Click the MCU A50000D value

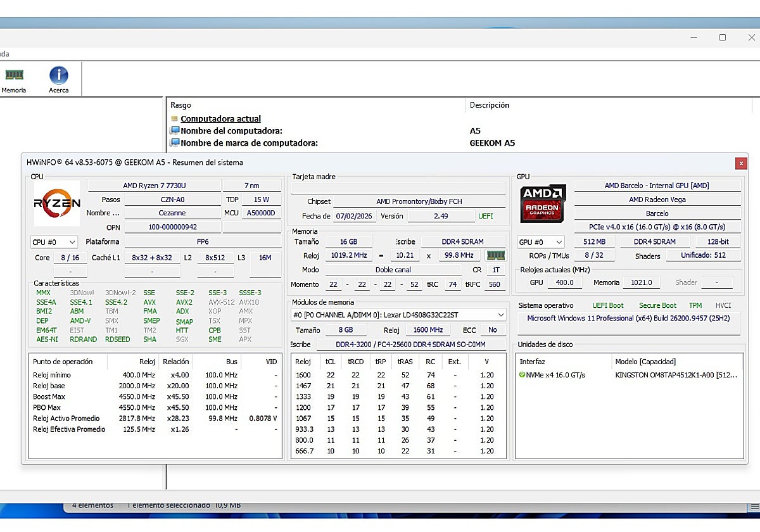[262, 213]
